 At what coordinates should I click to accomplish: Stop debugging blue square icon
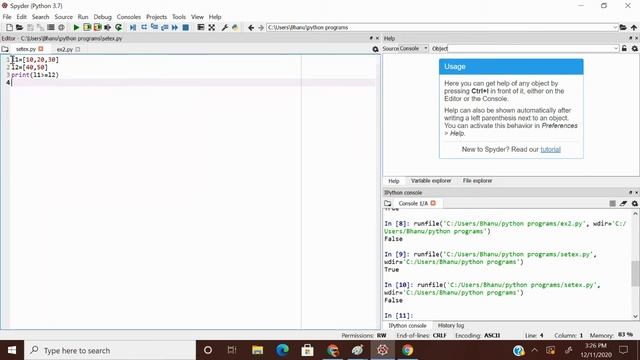pos(185,27)
